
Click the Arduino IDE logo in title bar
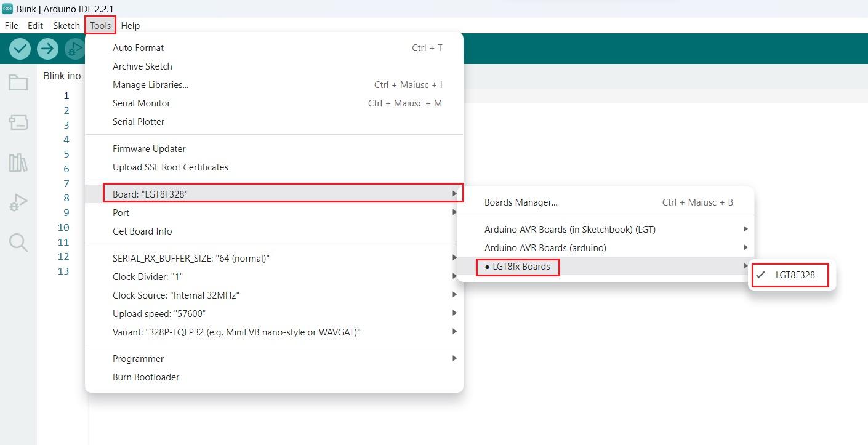pos(7,8)
